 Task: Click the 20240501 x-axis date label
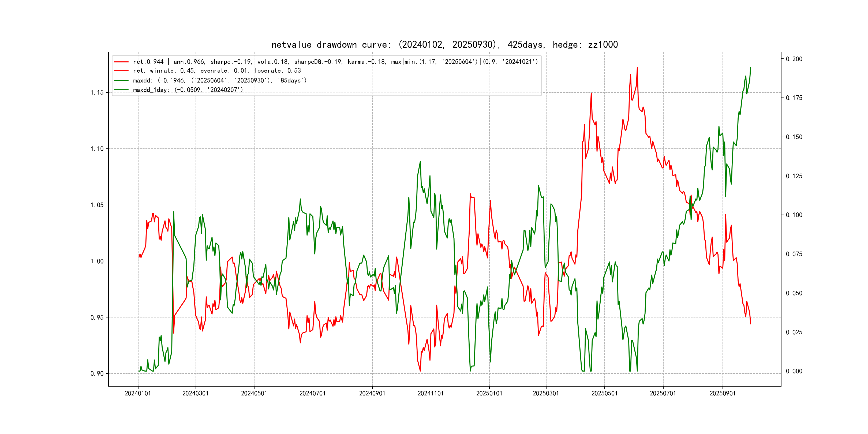click(x=254, y=393)
